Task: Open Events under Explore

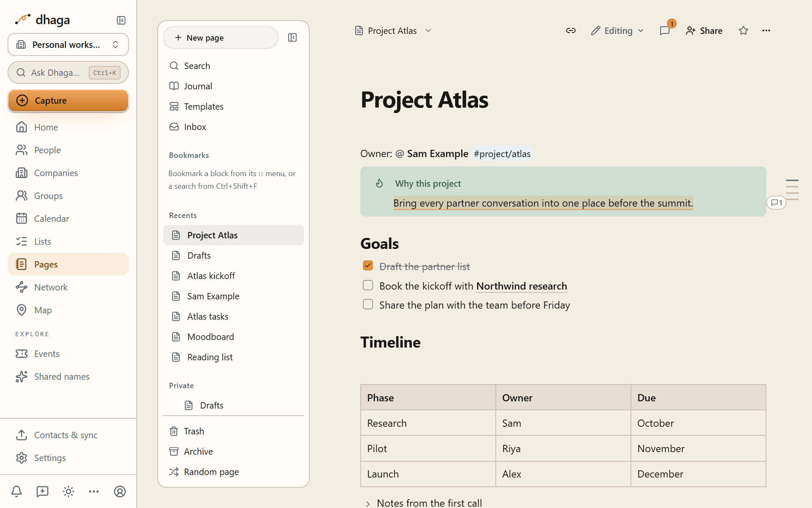Action: click(68, 353)
